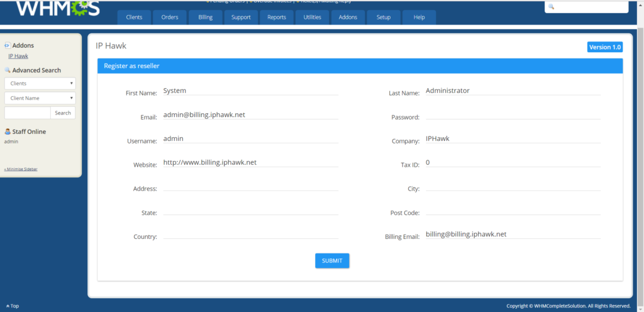Click the State field
Screen dimensions: 644x312
tap(250, 211)
